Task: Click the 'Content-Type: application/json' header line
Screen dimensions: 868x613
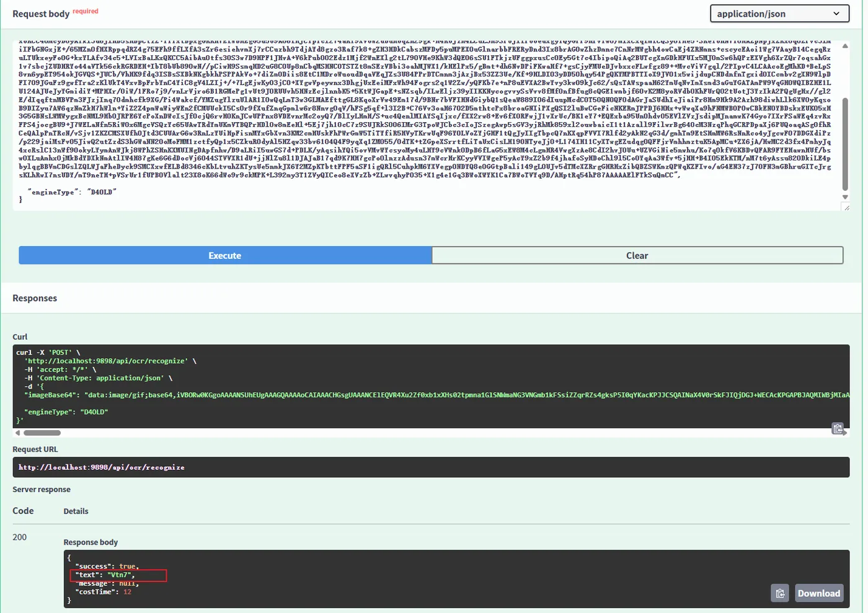Action: coord(99,378)
